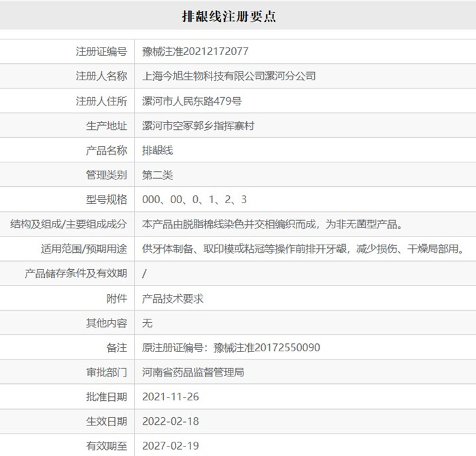Click address 漯河市人民东路479号
This screenshot has width=476, height=456.
192,101
